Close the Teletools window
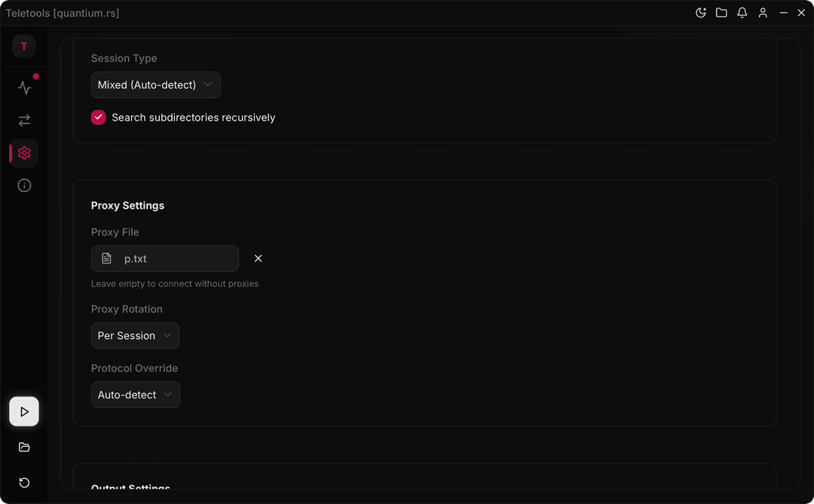The height and width of the screenshot is (504, 814). tap(801, 13)
